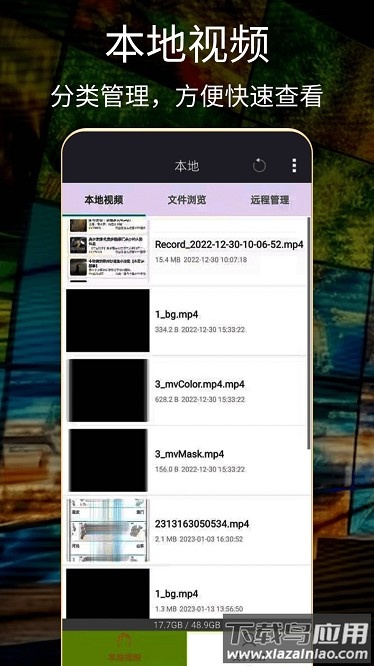Tap the refresh icon in header
The image size is (374, 666).
tap(259, 166)
